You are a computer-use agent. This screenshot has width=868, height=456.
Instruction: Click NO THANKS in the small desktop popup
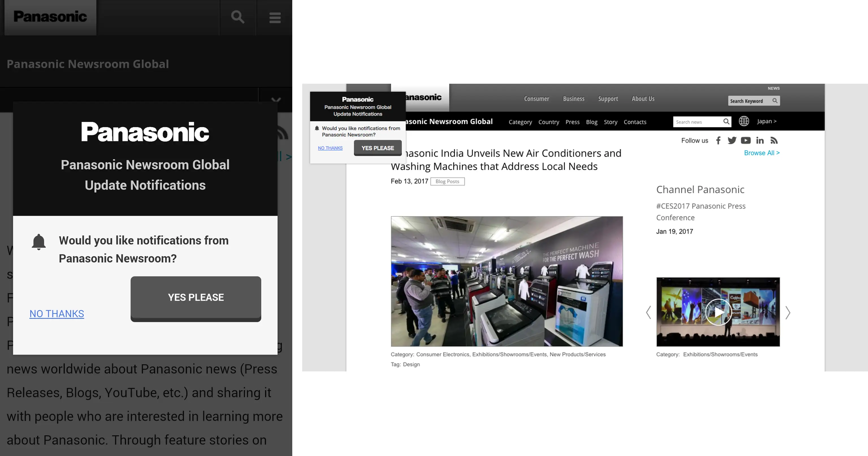click(330, 148)
